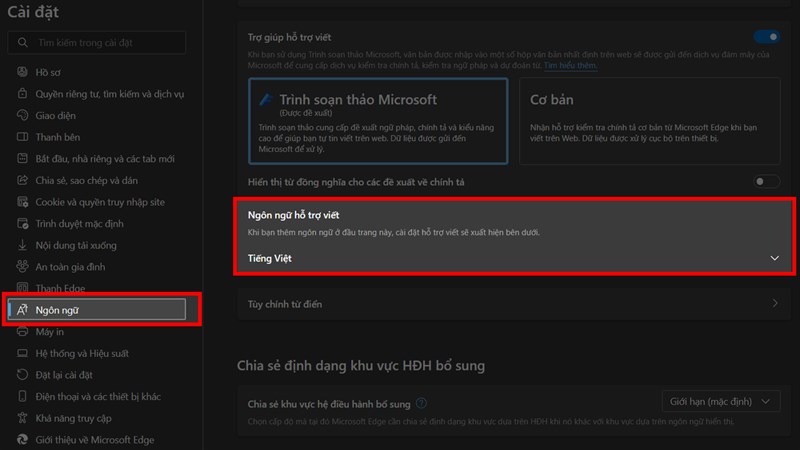Select Ngôn ngữ in the sidebar
The height and width of the screenshot is (450, 800).
tap(97, 310)
